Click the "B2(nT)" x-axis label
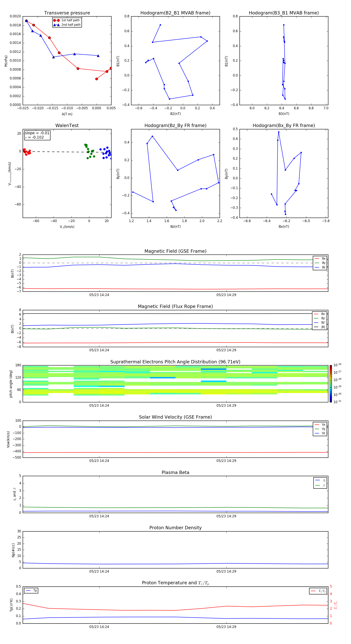The width and height of the screenshot is (351, 644). [x=175, y=114]
